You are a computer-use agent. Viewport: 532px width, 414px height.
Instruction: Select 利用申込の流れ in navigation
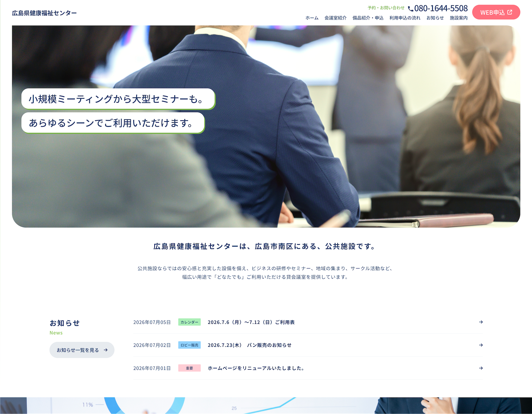tap(405, 18)
